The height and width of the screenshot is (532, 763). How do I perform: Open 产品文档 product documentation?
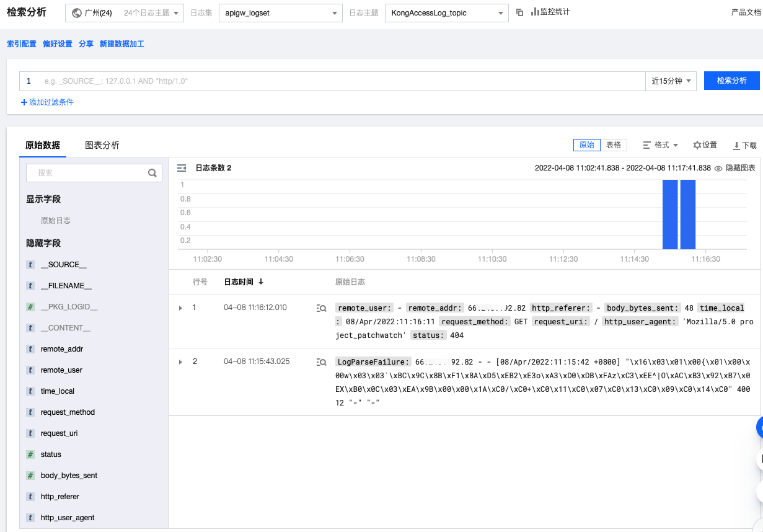(747, 12)
